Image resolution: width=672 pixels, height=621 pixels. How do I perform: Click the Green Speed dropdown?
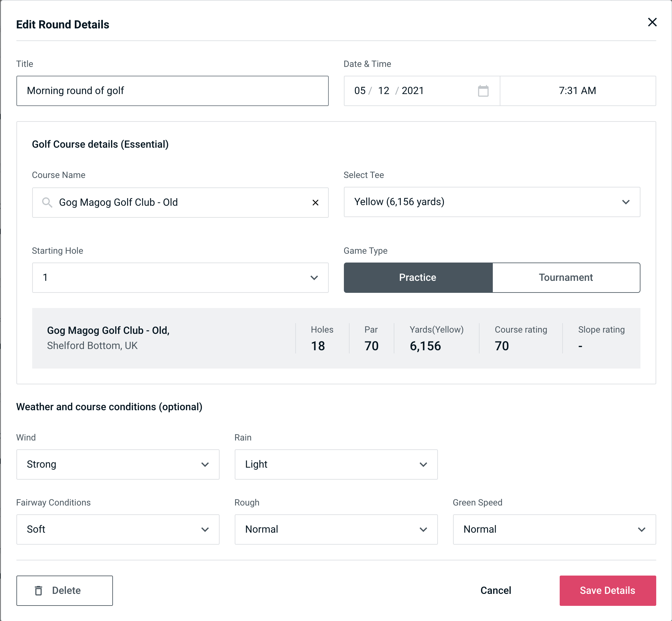(554, 529)
